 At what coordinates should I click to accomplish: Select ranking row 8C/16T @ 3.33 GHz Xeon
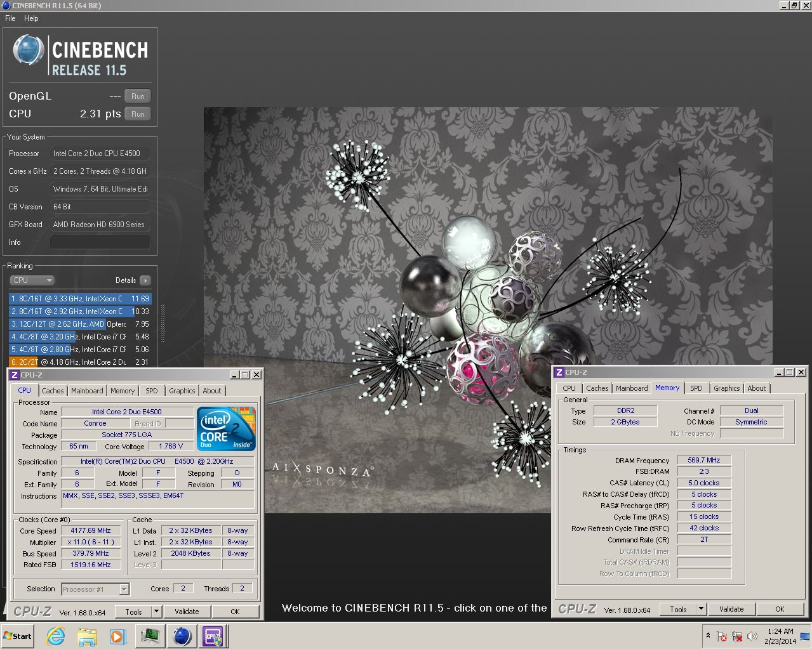pos(80,299)
